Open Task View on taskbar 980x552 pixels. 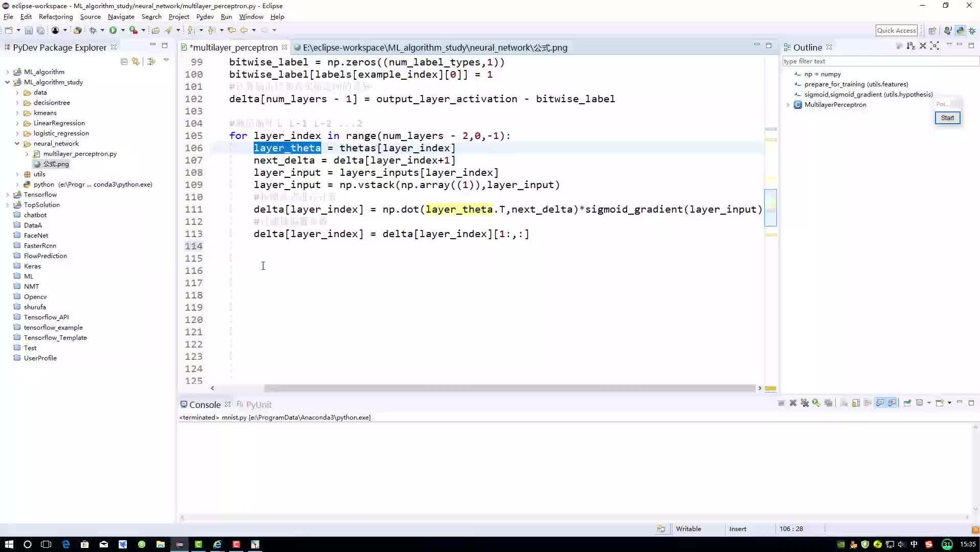coord(46,544)
